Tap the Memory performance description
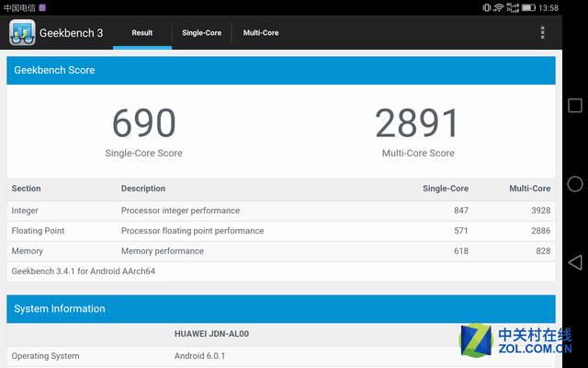The image size is (588, 368). click(163, 251)
